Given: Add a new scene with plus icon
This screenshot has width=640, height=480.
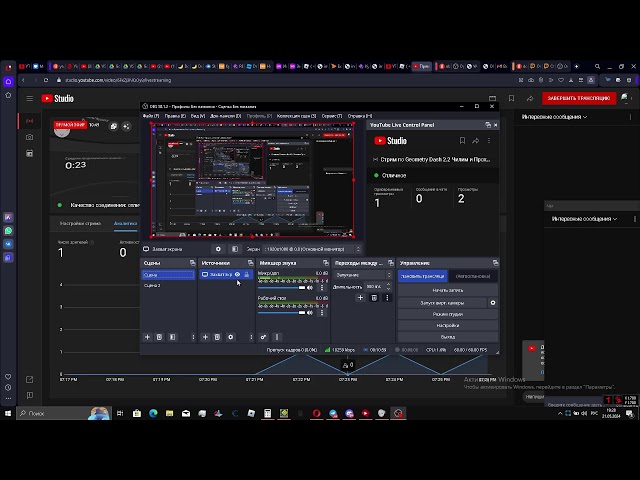Looking at the screenshot, I should point(147,337).
